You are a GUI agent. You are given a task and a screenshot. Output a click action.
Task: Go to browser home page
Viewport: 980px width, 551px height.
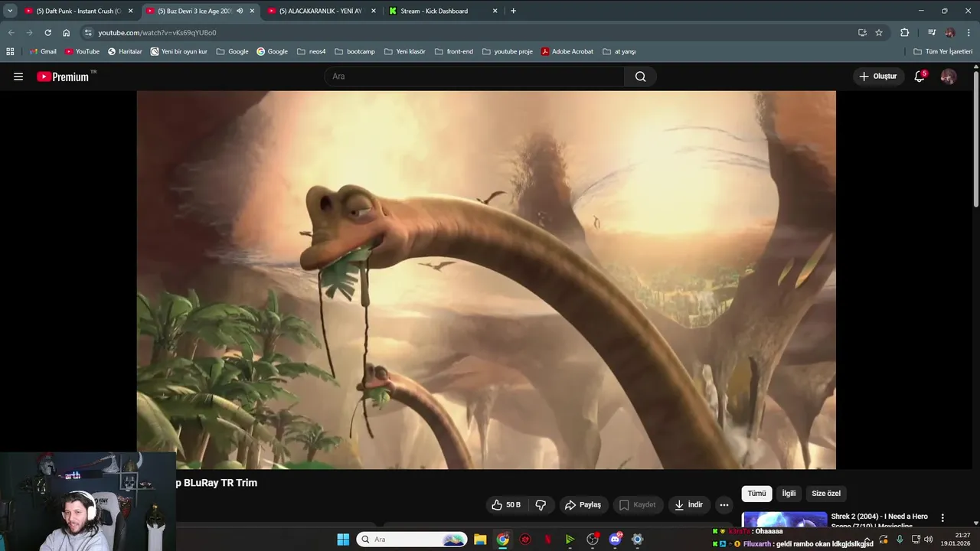67,33
